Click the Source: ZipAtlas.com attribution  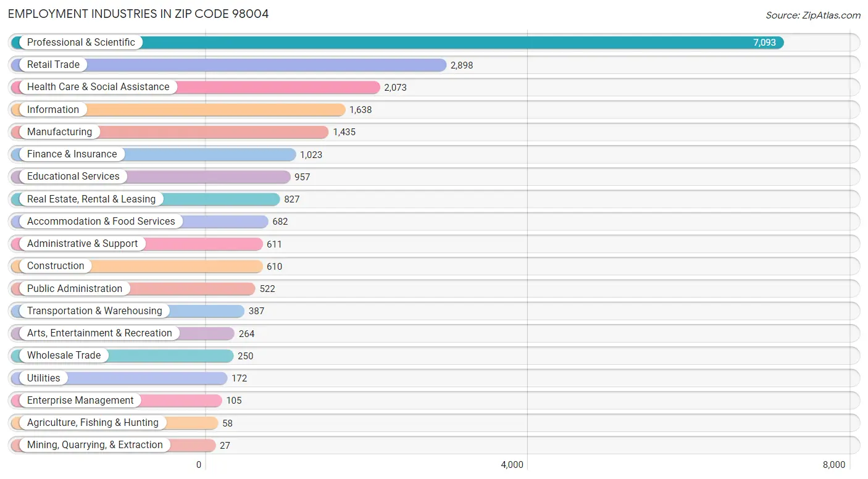point(813,15)
